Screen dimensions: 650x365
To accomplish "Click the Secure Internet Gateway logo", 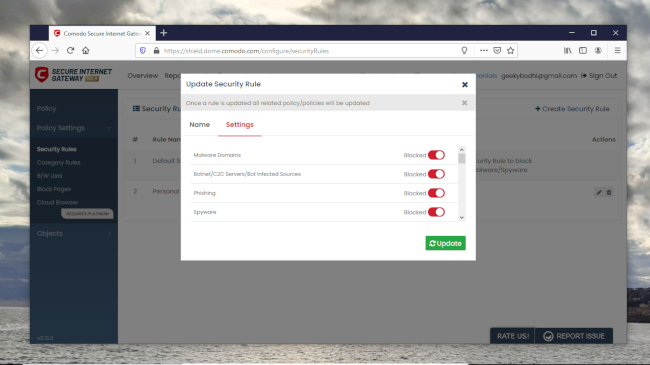I will pos(73,75).
